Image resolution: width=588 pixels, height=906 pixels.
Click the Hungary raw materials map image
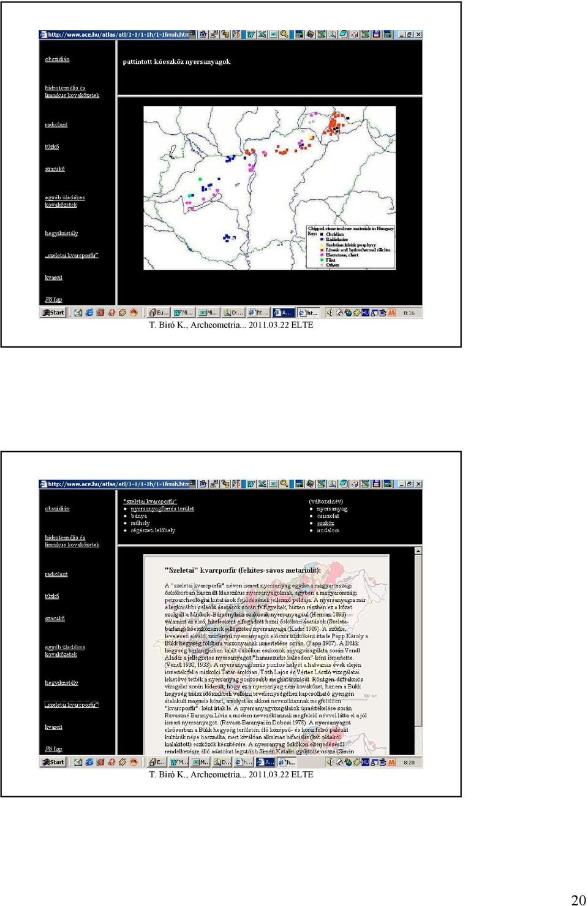pos(269,188)
